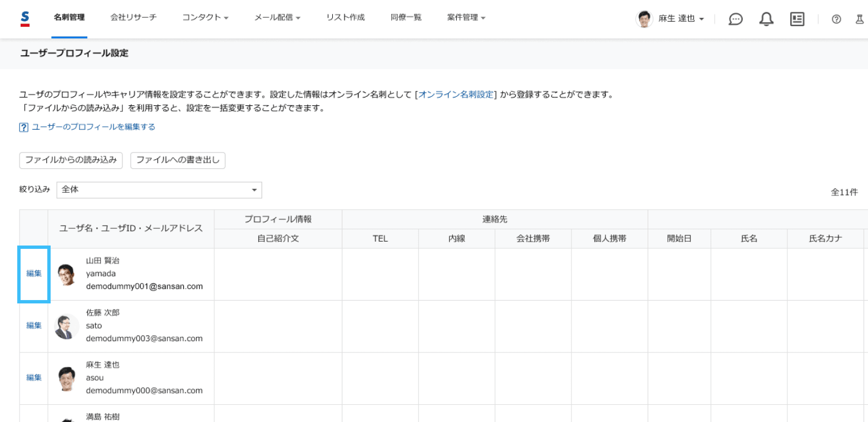This screenshot has width=868, height=422.
Task: Click 編集 for 佐藤 次郎
Action: [34, 326]
